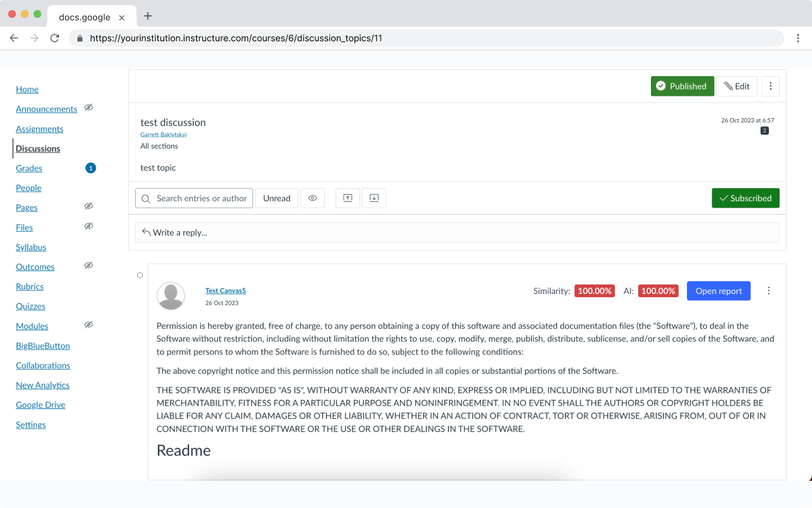Open the discussion topic kebab options menu
Image resolution: width=812 pixels, height=508 pixels.
pyautogui.click(x=770, y=86)
